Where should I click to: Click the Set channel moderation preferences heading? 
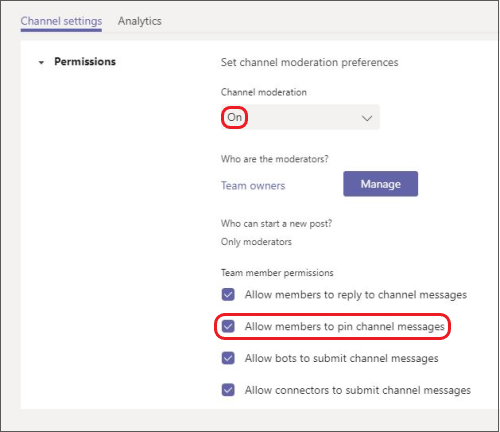tap(310, 62)
